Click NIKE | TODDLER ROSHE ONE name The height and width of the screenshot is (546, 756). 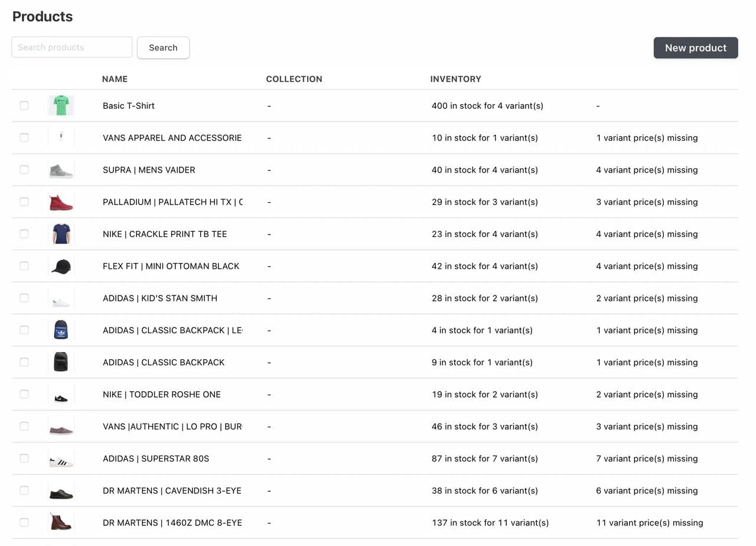pyautogui.click(x=162, y=394)
